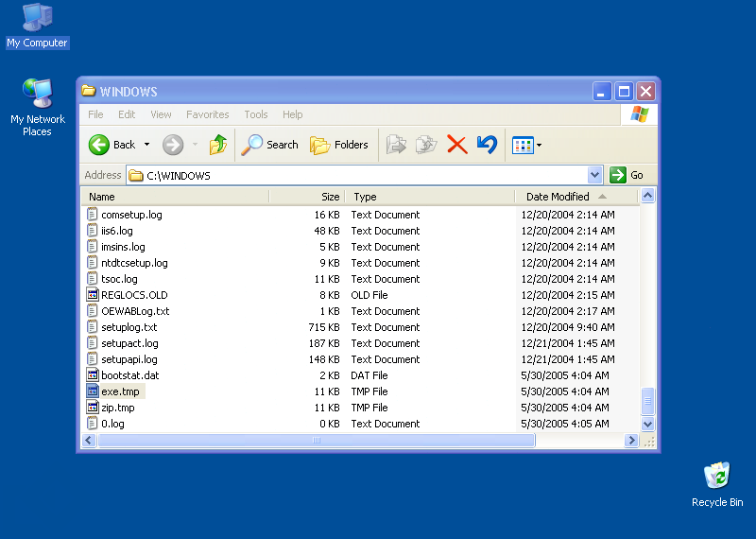This screenshot has width=756, height=539.
Task: Click the Go button
Action: point(627,175)
